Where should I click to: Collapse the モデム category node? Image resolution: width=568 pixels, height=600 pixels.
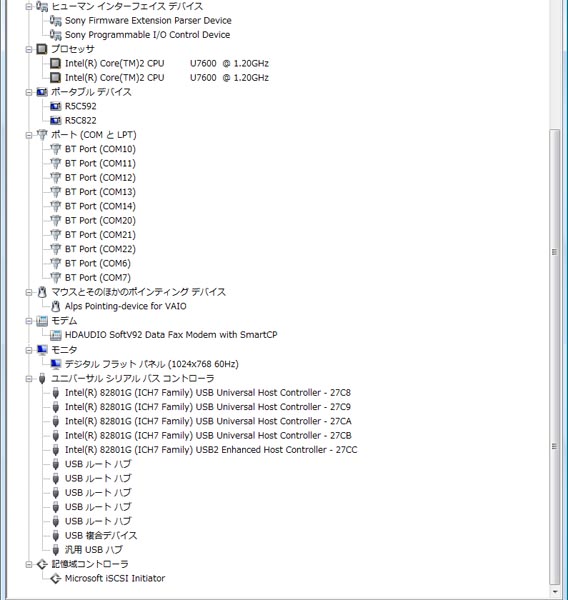pos(29,321)
